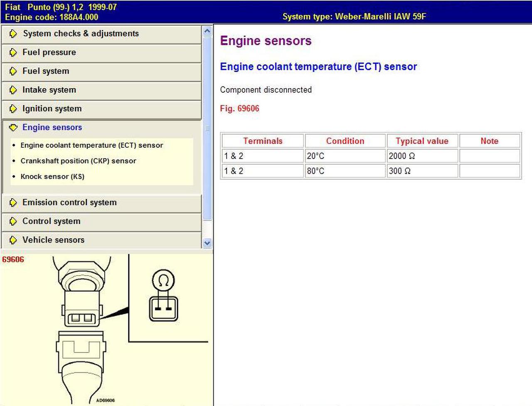This screenshot has height=406, width=532.
Task: Select the 300 Ω typical value cell
Action: tap(422, 171)
